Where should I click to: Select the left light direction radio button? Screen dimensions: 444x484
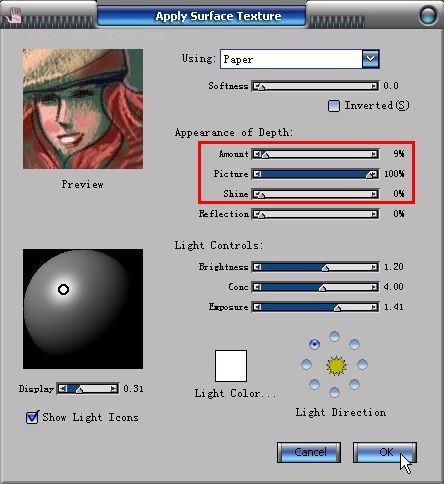[306, 364]
